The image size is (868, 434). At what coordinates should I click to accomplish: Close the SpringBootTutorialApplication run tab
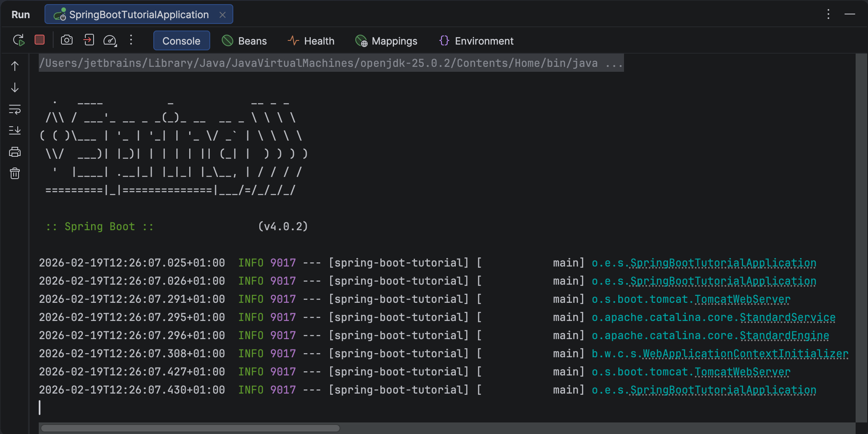(223, 15)
